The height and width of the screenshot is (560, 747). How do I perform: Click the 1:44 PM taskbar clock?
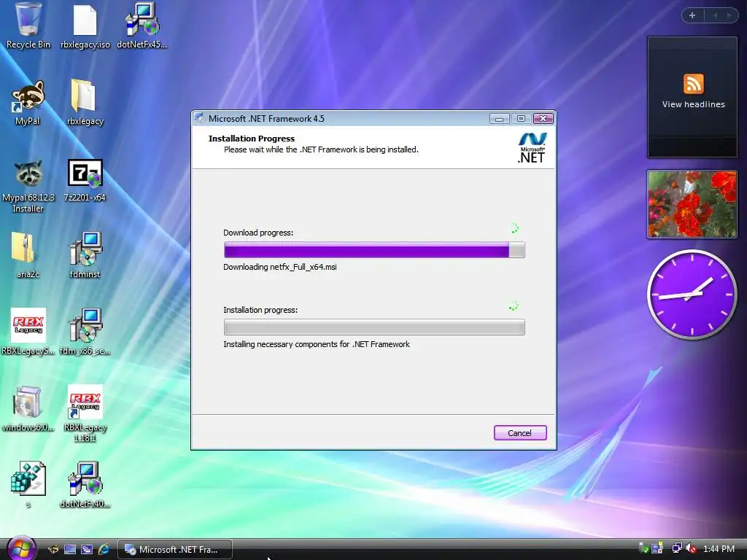click(719, 549)
